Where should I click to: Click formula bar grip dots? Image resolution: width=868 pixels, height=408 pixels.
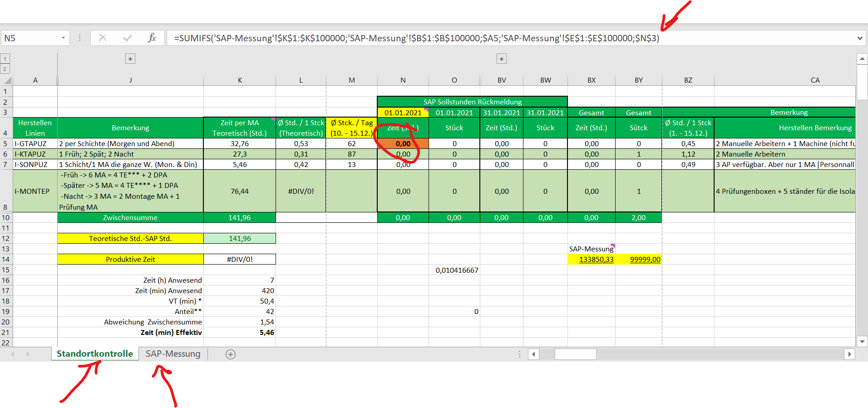pyautogui.click(x=79, y=38)
